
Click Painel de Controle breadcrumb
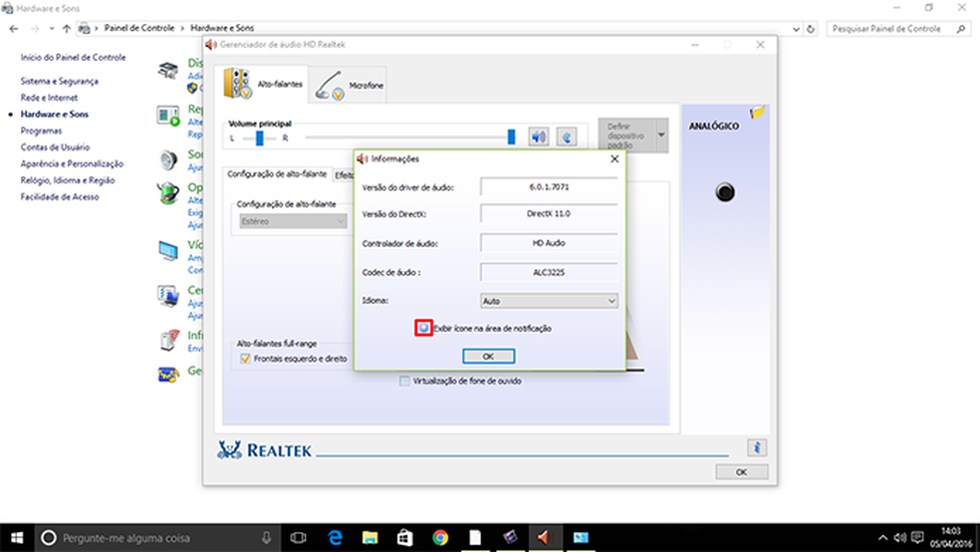139,28
